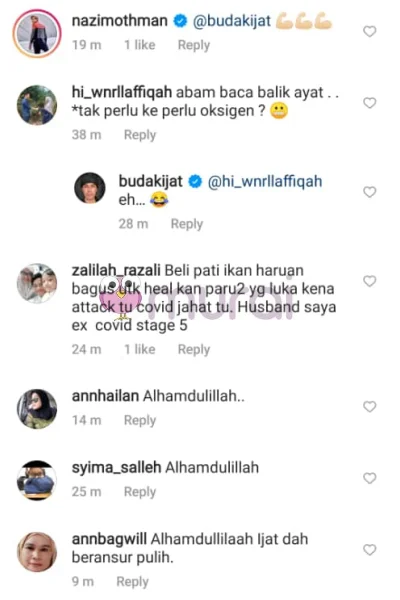Tap the heart on budakijat's reply

tap(369, 192)
